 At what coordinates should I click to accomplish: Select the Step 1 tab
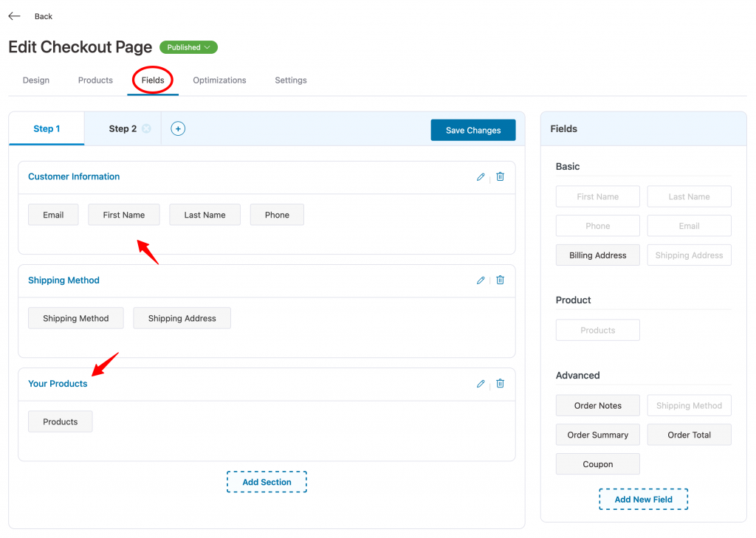click(47, 128)
